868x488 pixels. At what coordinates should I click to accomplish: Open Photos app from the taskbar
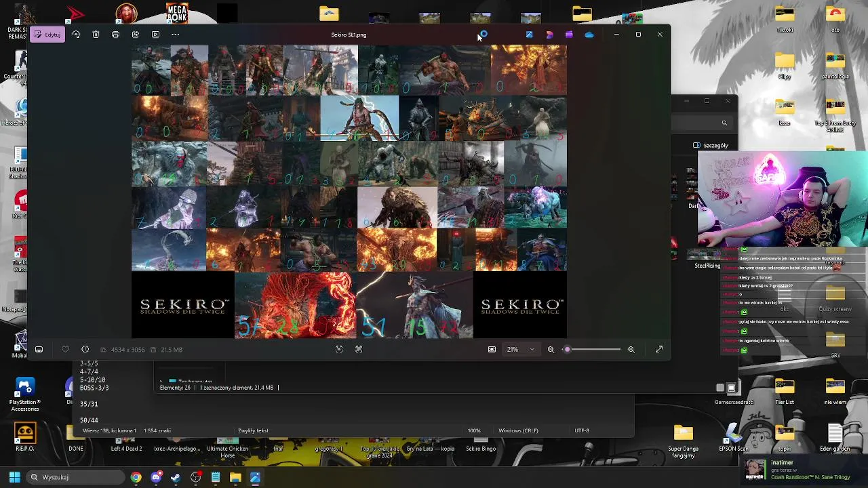click(x=255, y=477)
